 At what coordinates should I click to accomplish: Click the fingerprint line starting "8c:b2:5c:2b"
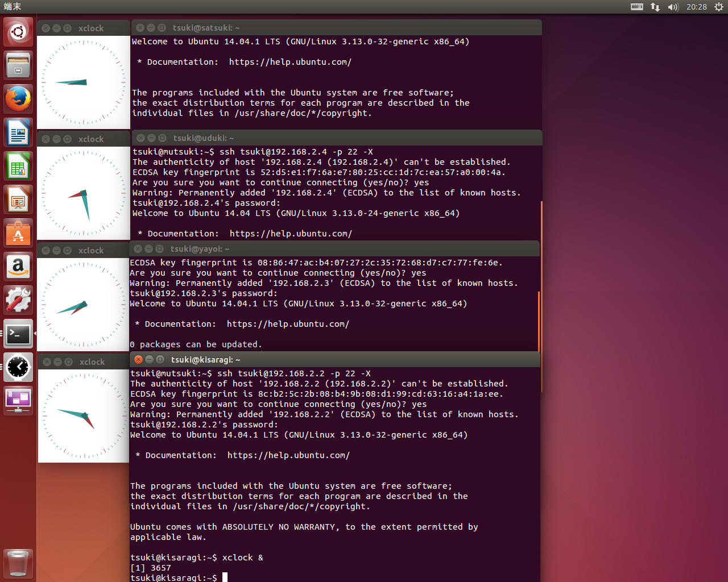coord(317,394)
